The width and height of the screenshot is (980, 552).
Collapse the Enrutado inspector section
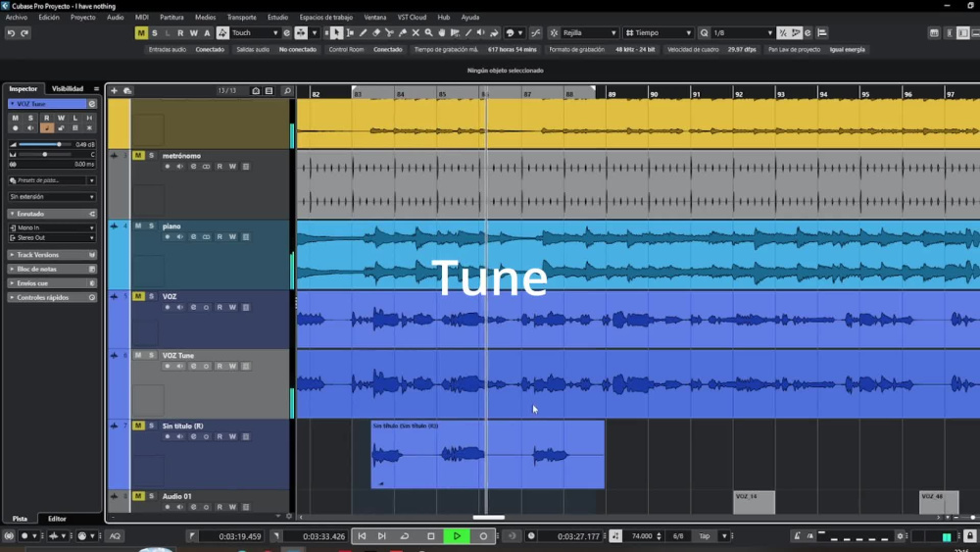52,214
